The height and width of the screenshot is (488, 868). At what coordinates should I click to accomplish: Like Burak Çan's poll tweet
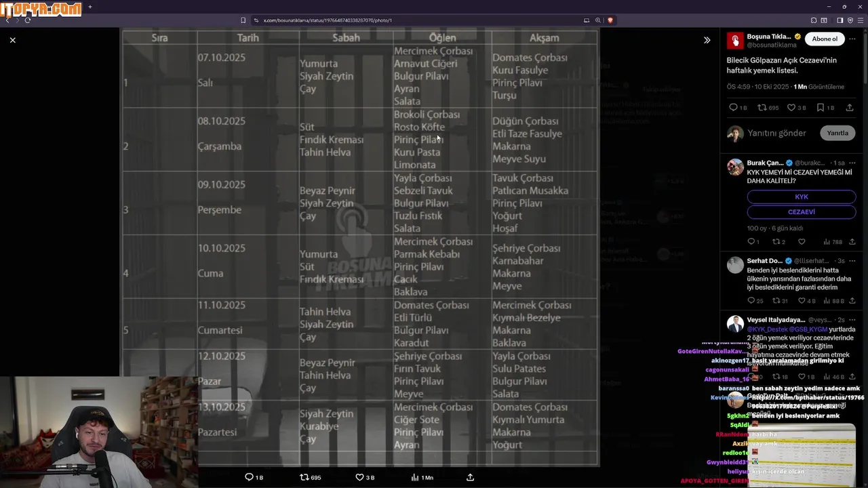pos(802,242)
